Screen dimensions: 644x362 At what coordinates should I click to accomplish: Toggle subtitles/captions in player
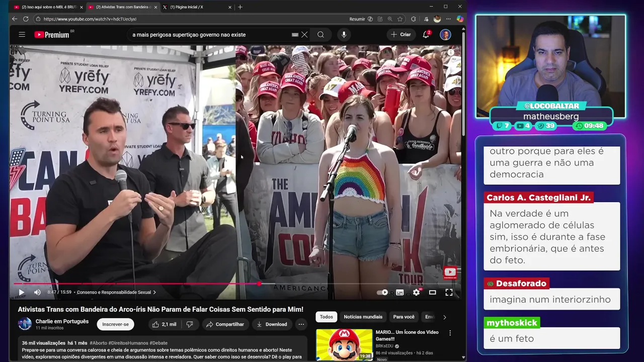(x=400, y=292)
